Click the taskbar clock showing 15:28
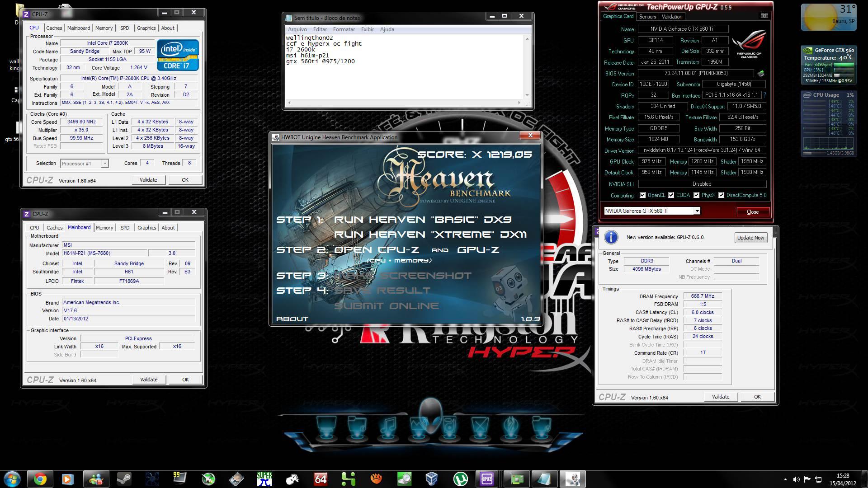Viewport: 868px width, 488px height. click(843, 479)
